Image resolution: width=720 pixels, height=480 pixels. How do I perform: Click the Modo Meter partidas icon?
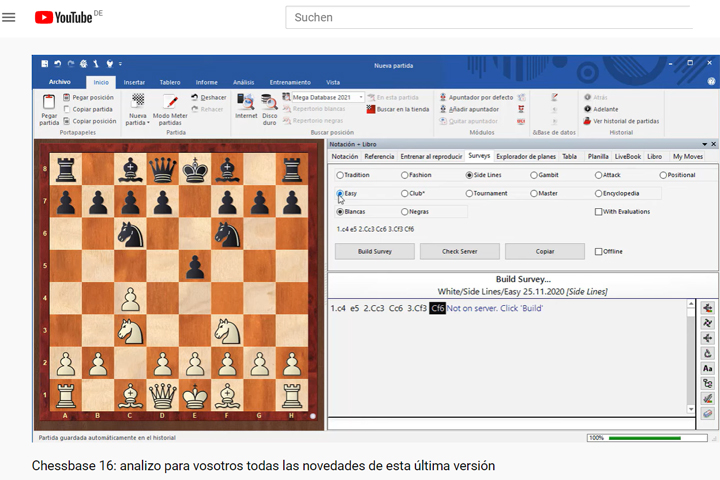pos(170,102)
